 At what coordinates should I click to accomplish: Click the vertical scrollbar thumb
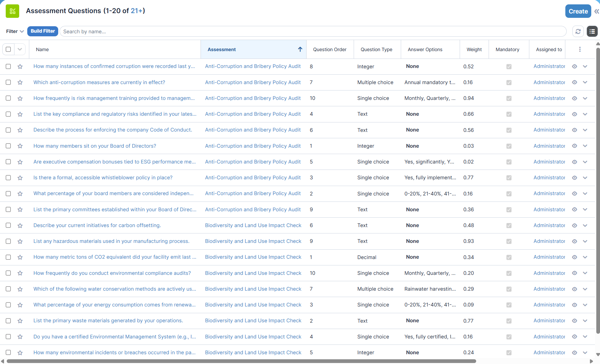coord(598,190)
